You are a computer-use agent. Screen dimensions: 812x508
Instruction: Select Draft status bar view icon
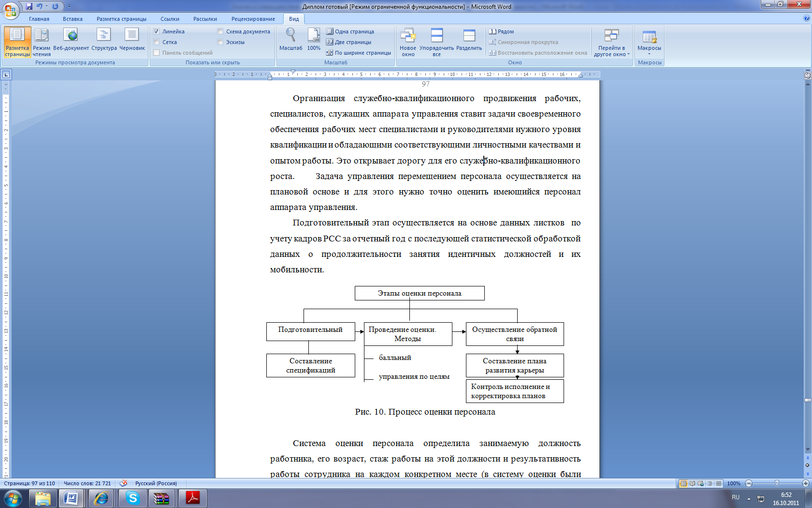coord(718,483)
